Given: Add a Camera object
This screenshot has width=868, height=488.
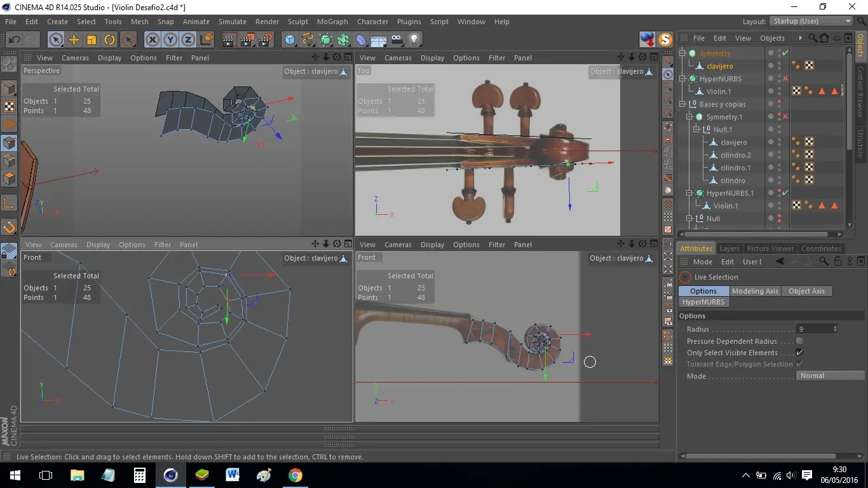Looking at the screenshot, I should tap(397, 39).
